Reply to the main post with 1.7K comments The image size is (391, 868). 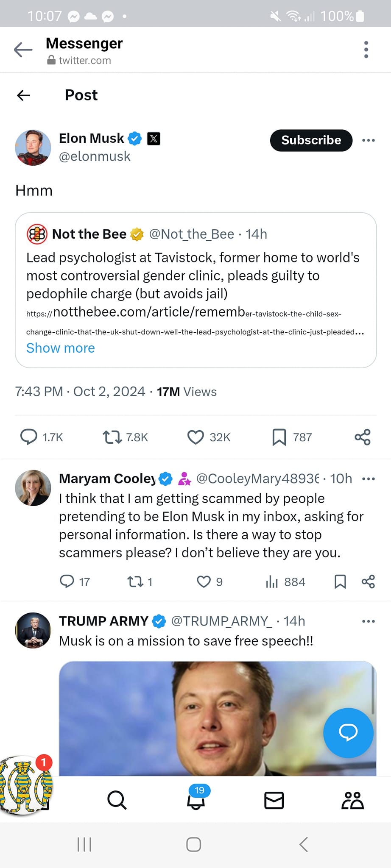pyautogui.click(x=29, y=437)
